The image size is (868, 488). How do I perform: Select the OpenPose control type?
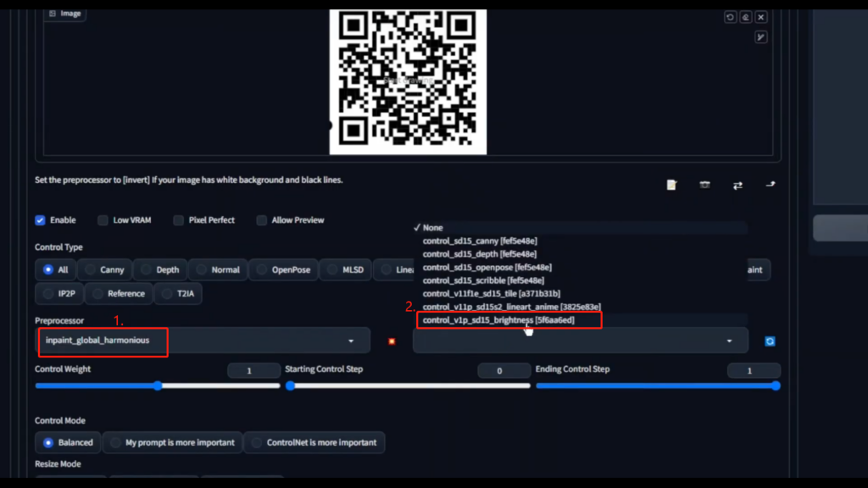pos(283,270)
